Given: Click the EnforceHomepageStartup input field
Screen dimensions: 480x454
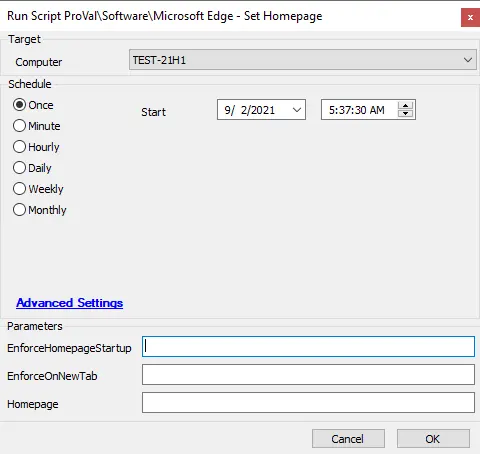Looking at the screenshot, I should coord(308,347).
